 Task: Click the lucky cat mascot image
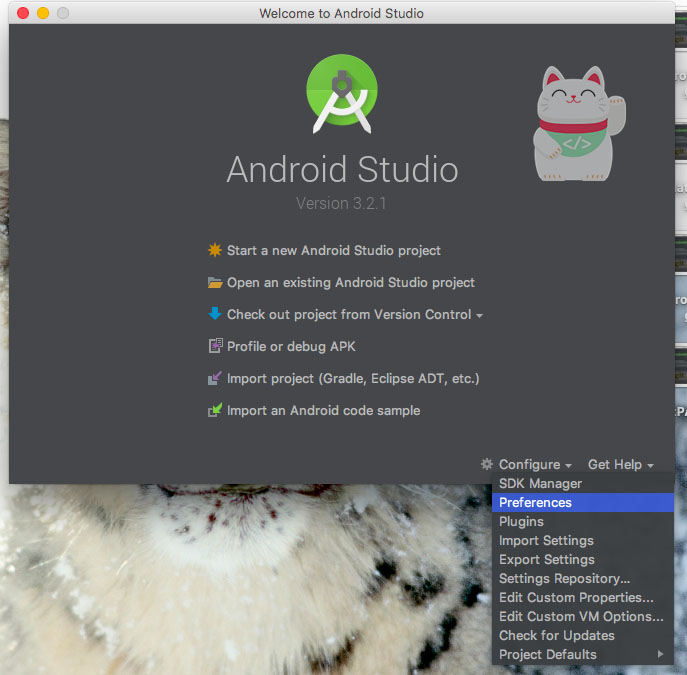pos(579,124)
